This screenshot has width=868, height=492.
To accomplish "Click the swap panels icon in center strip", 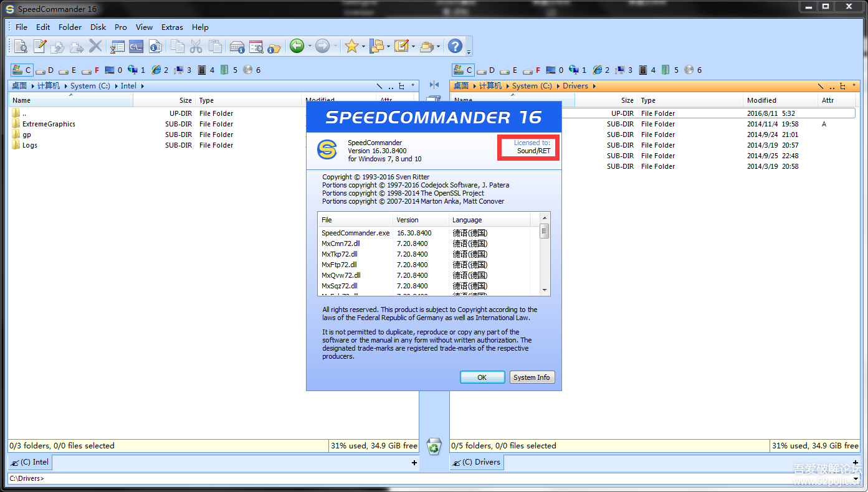I will coord(434,85).
